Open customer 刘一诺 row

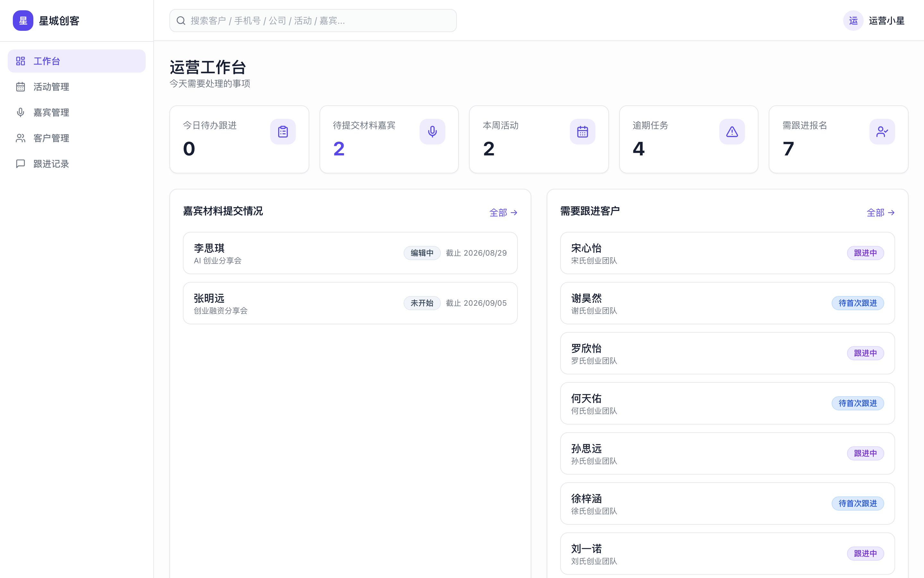tap(727, 554)
